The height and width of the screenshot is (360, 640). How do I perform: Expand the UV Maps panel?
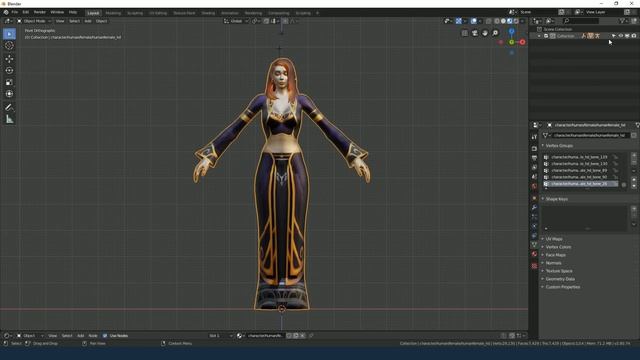tap(553, 239)
